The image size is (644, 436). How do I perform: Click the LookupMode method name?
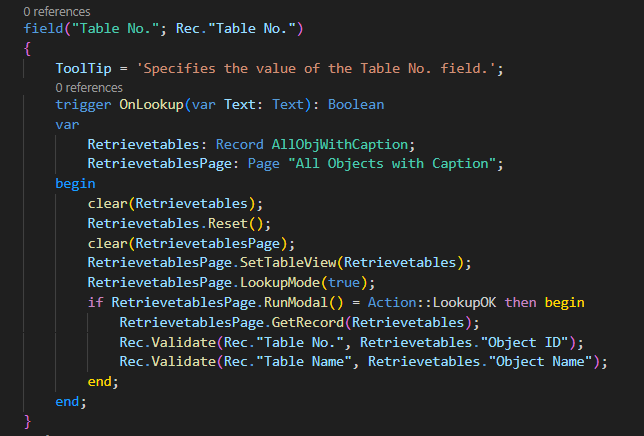(280, 282)
